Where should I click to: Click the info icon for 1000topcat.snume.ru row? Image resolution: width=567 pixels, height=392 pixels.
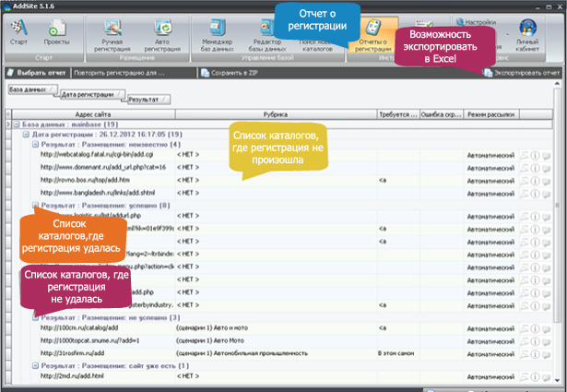[535, 341]
